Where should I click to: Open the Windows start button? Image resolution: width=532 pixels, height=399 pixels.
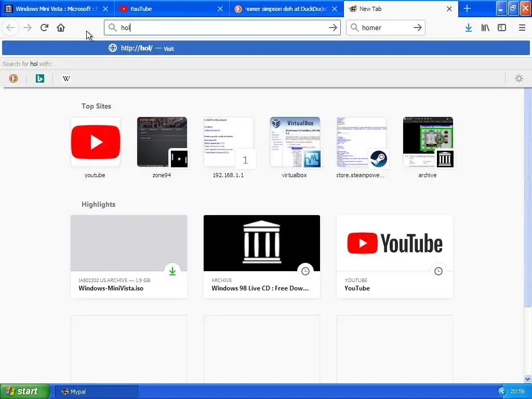click(x=25, y=391)
